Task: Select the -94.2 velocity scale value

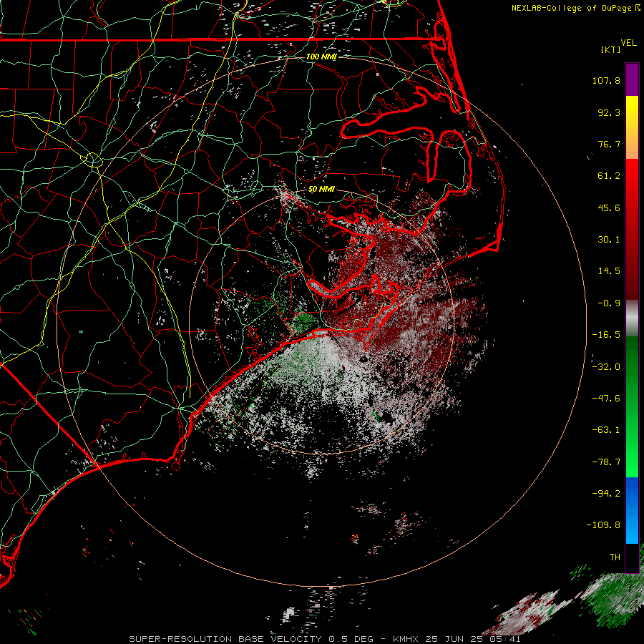Action: tap(606, 494)
